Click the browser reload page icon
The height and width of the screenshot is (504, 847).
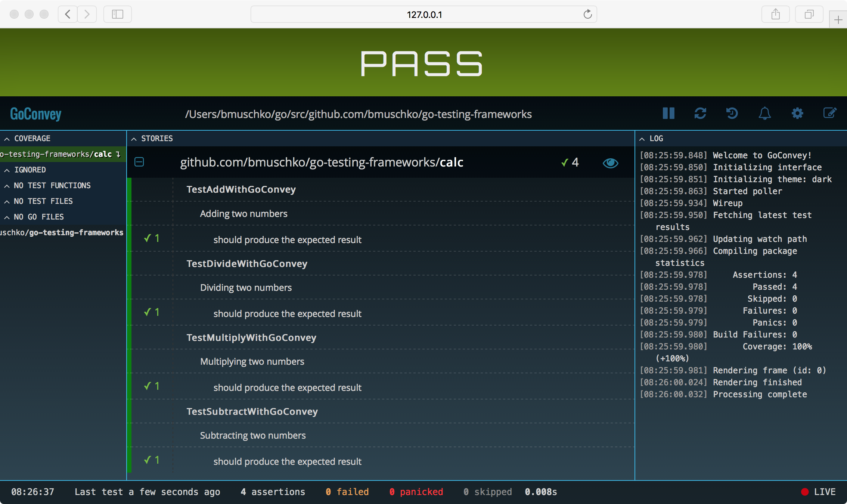[x=587, y=15]
